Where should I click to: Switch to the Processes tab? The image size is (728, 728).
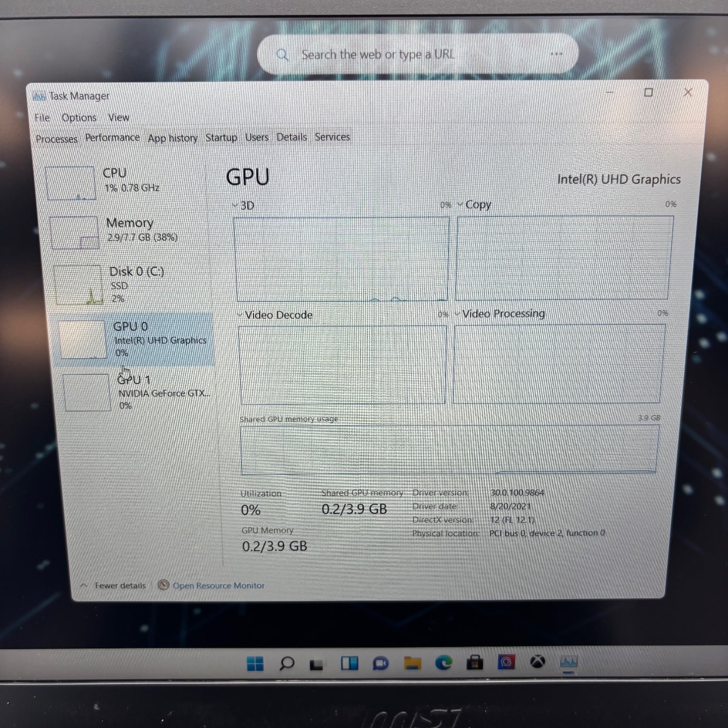(x=57, y=139)
